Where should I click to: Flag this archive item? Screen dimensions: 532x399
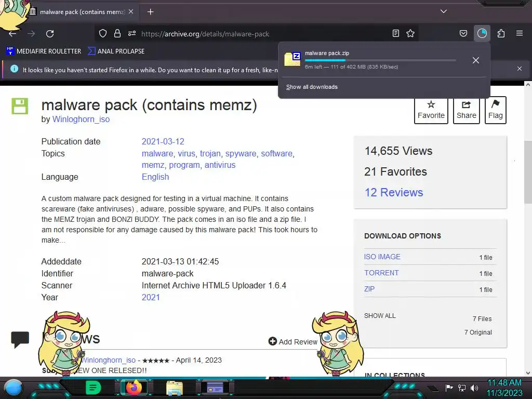pyautogui.click(x=495, y=110)
